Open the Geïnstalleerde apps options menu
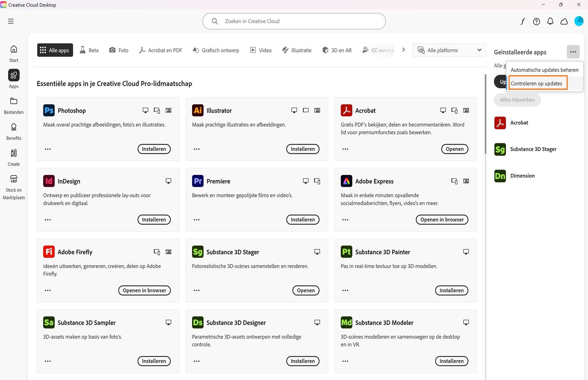Screen dimensions: 588x380 tap(573, 52)
